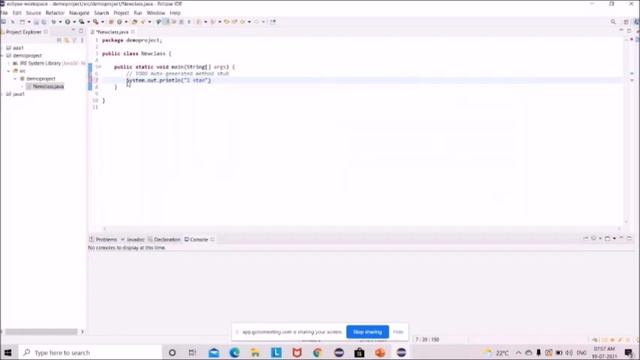Select Newclass.java in Project Explorer
640x360 pixels.
point(45,87)
